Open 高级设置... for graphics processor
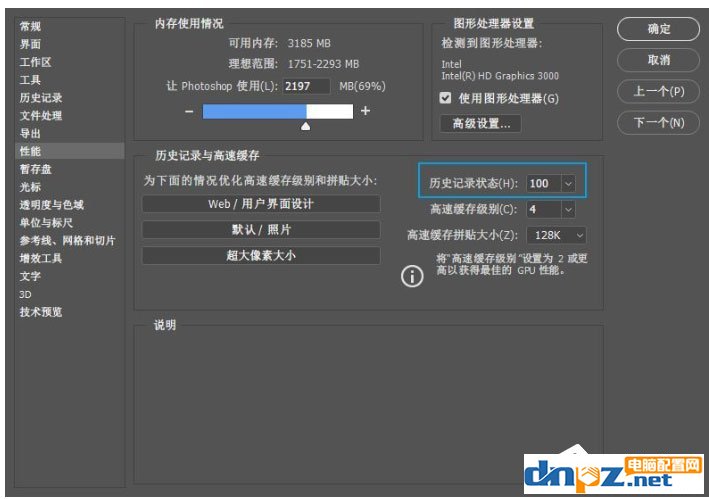 click(481, 123)
